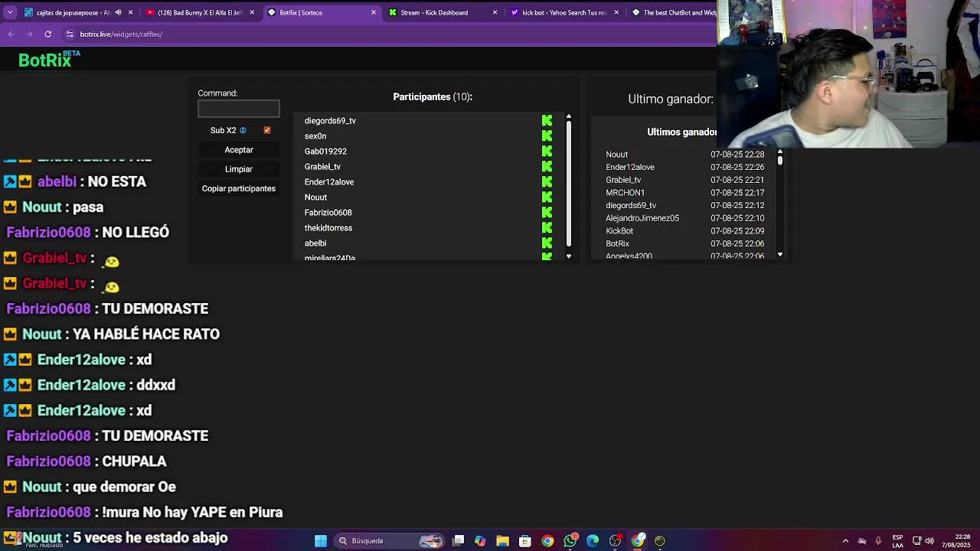Viewport: 980px width, 551px height.
Task: Go back in browser history
Action: pyautogui.click(x=11, y=34)
